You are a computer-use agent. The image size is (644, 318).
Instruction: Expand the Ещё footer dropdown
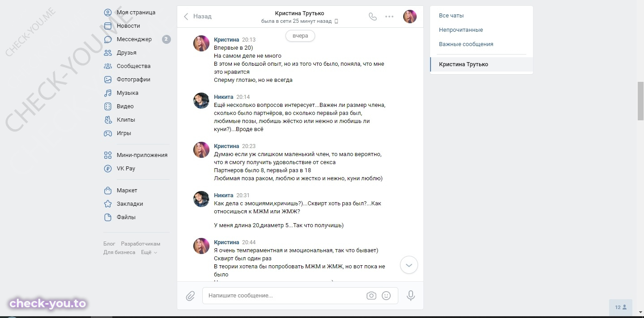tap(149, 252)
